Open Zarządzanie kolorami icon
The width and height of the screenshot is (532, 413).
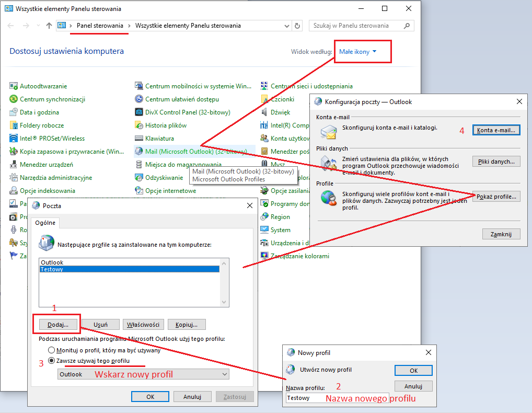click(x=264, y=256)
